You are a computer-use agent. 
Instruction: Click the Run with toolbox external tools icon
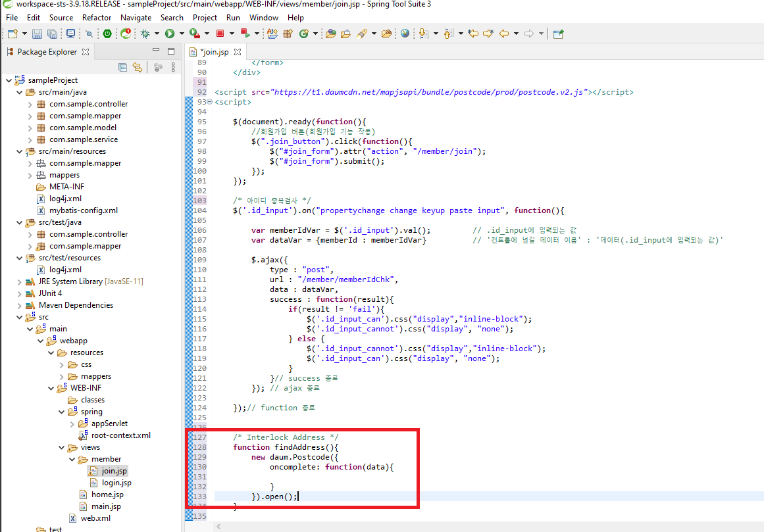194,34
